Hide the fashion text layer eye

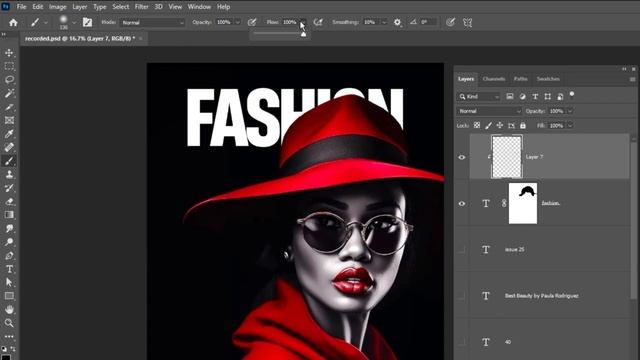(462, 203)
